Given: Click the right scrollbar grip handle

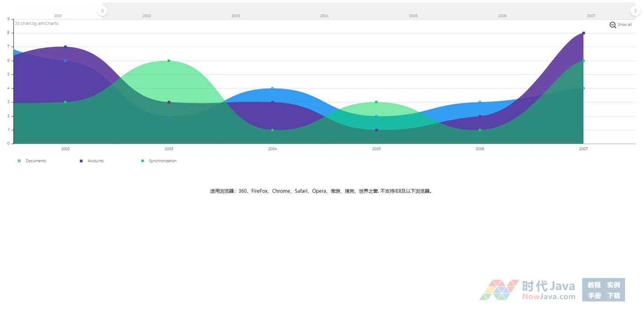Looking at the screenshot, I should click(635, 11).
